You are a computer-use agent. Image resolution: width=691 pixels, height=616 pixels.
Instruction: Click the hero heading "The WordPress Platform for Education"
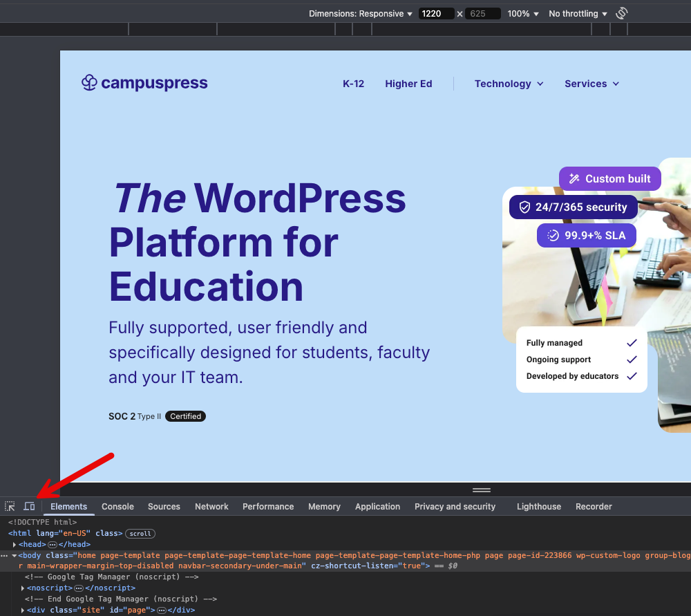pos(257,242)
